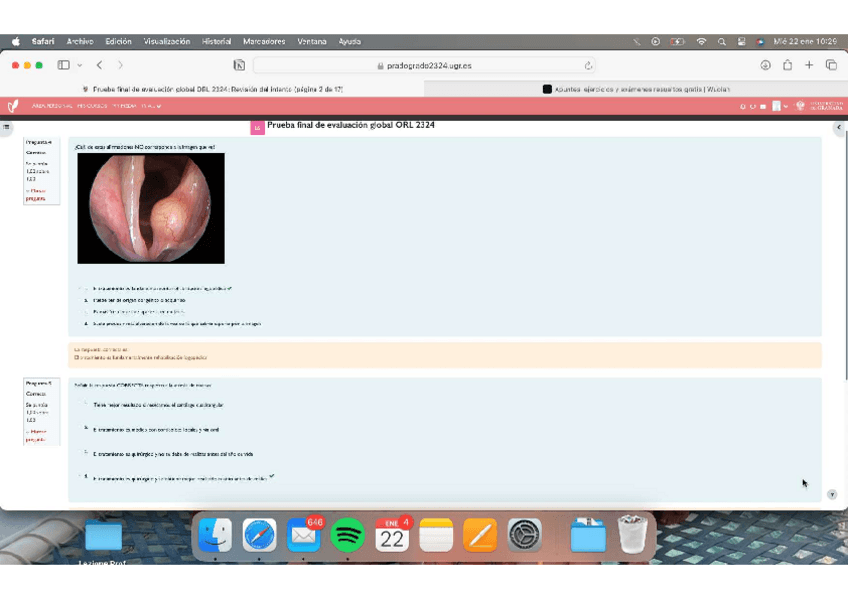
Task: Select second answer option of question 5
Action: [x=86, y=428]
